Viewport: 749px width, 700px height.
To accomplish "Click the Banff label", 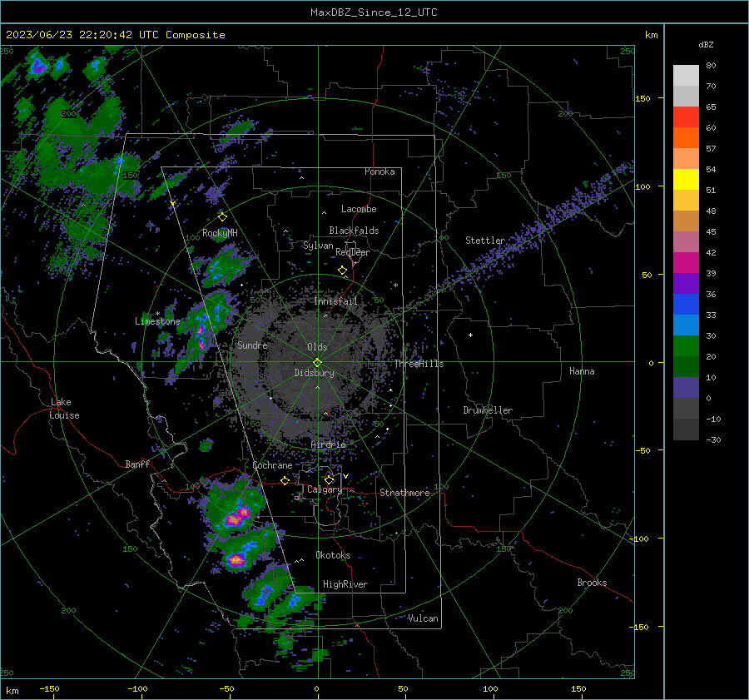I will click(137, 464).
